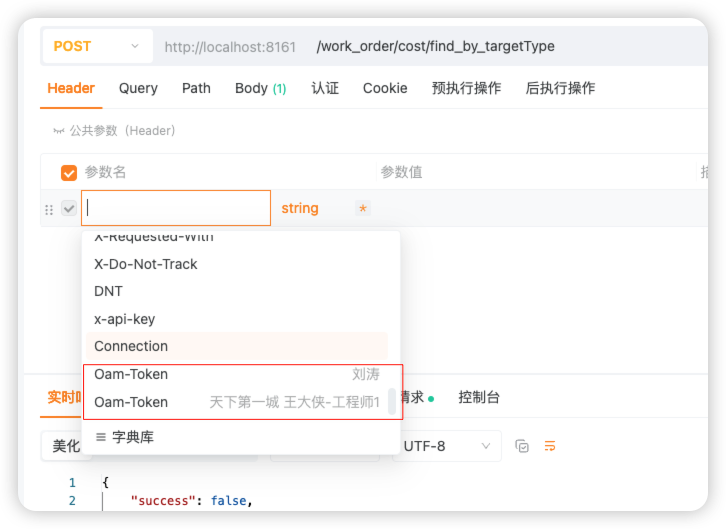Click the 参数值 column header

tap(401, 172)
